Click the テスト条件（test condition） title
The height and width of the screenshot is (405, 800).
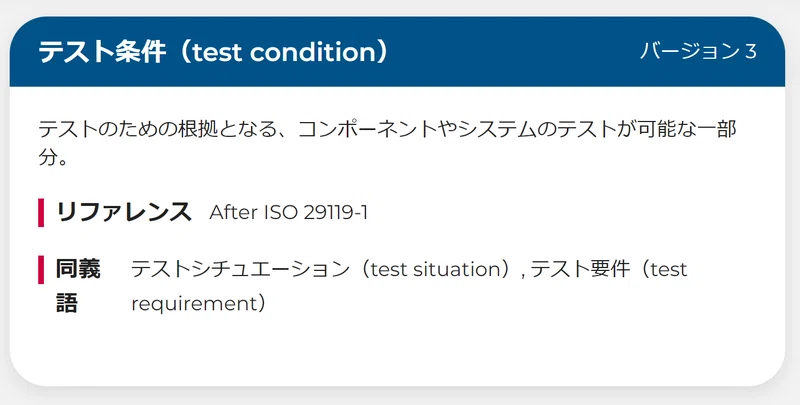coord(213,52)
